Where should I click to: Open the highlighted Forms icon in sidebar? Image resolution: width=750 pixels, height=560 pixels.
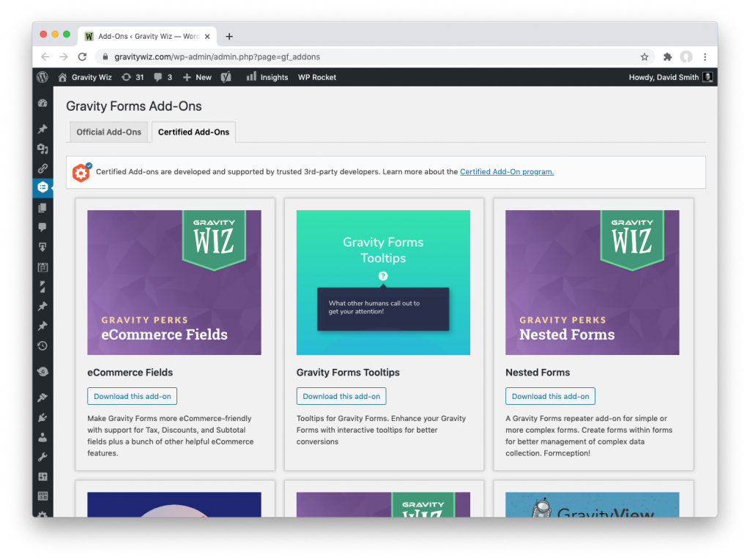pyautogui.click(x=42, y=187)
